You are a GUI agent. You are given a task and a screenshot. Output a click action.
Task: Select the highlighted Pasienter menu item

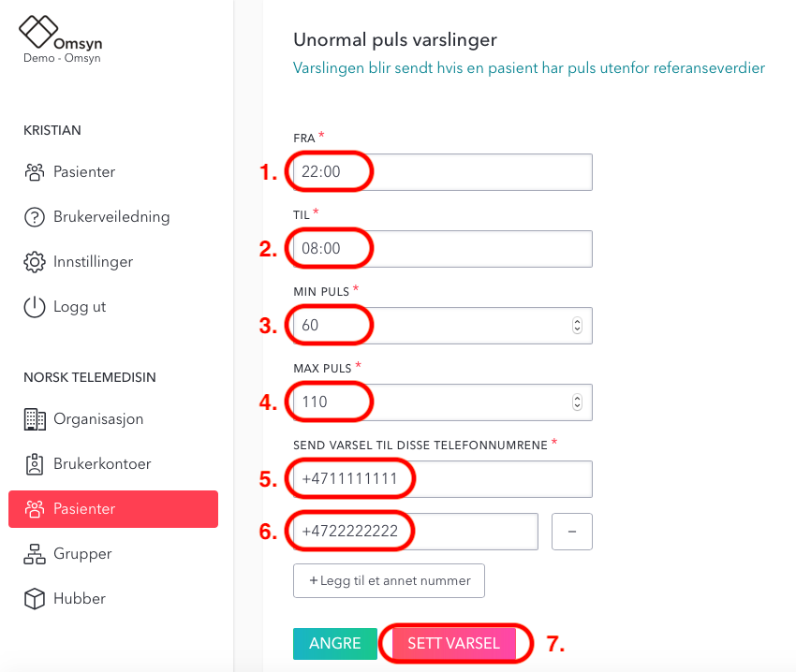pos(113,509)
